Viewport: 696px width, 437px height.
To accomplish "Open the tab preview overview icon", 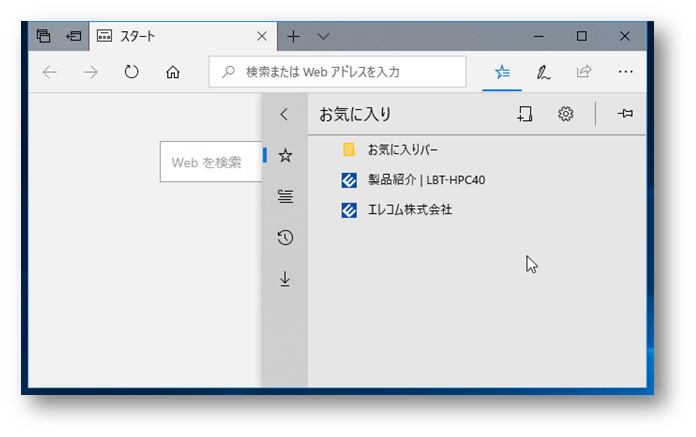I will click(44, 36).
